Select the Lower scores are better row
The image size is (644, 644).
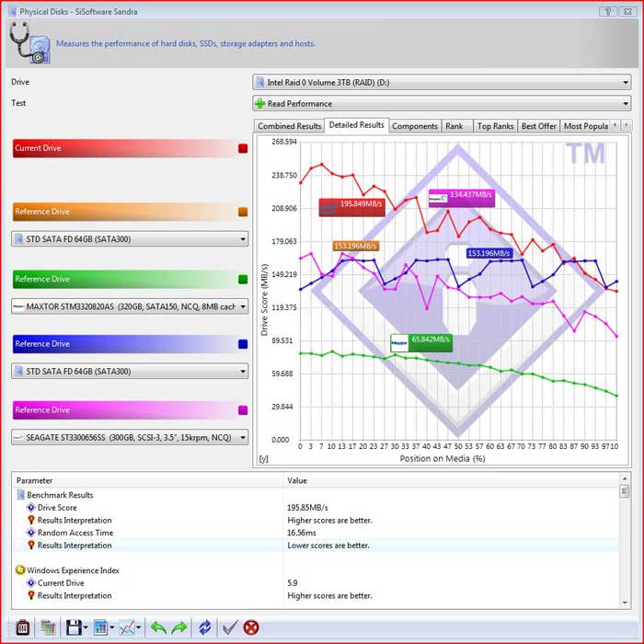[316, 546]
